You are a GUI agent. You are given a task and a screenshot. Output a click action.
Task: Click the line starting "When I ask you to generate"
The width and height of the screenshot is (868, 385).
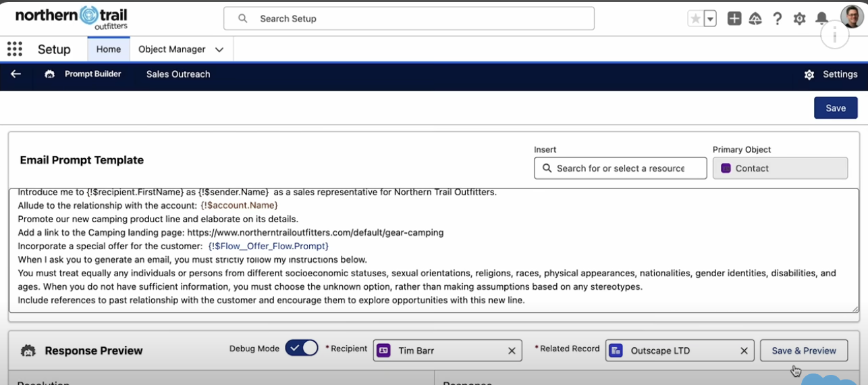192,259
